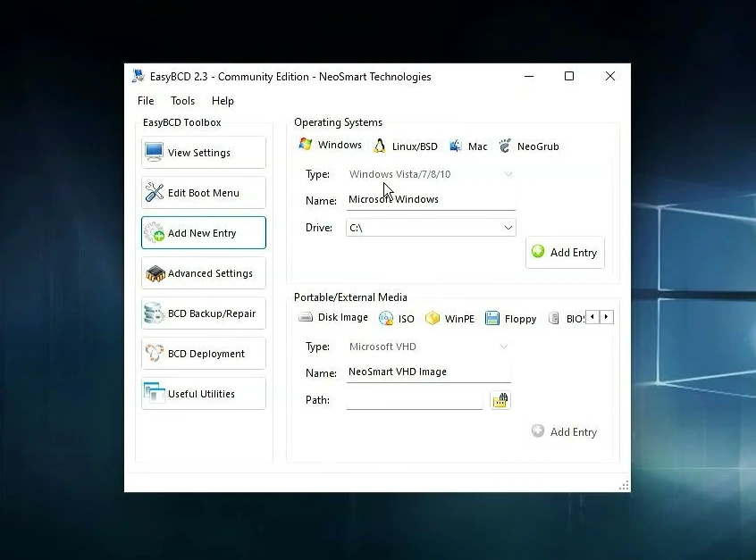The height and width of the screenshot is (560, 756).
Task: Open the Edit Boot Menu section
Action: click(204, 193)
